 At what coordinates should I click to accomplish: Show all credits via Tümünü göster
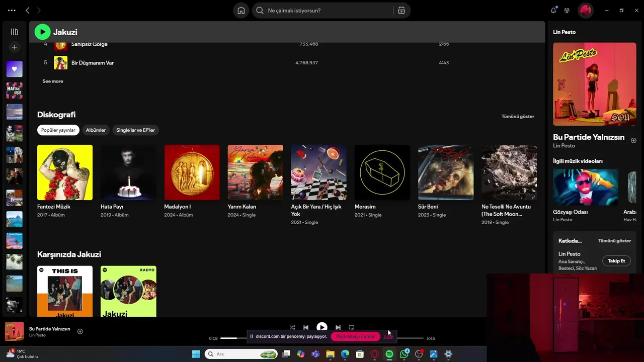[x=614, y=241]
